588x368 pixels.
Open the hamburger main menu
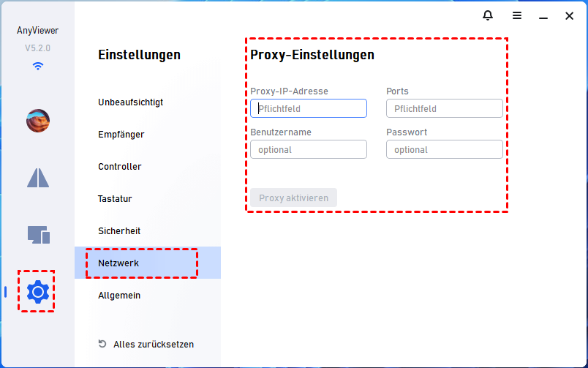click(517, 15)
